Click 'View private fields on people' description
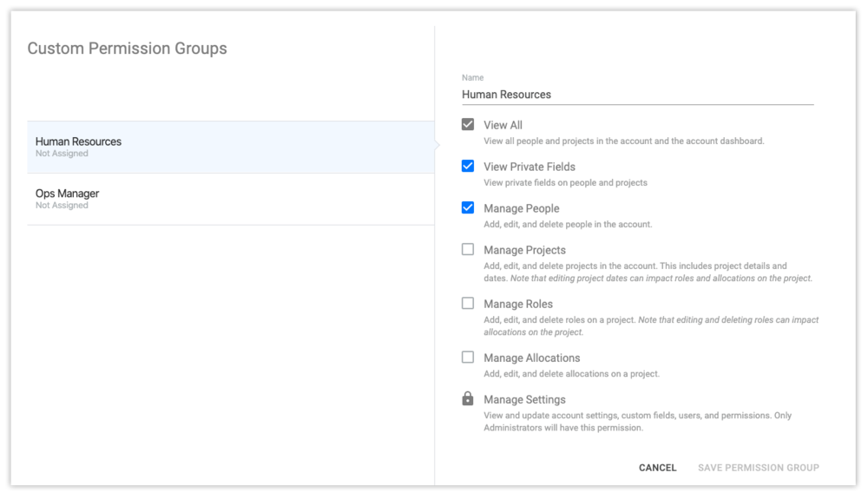 pyautogui.click(x=565, y=182)
